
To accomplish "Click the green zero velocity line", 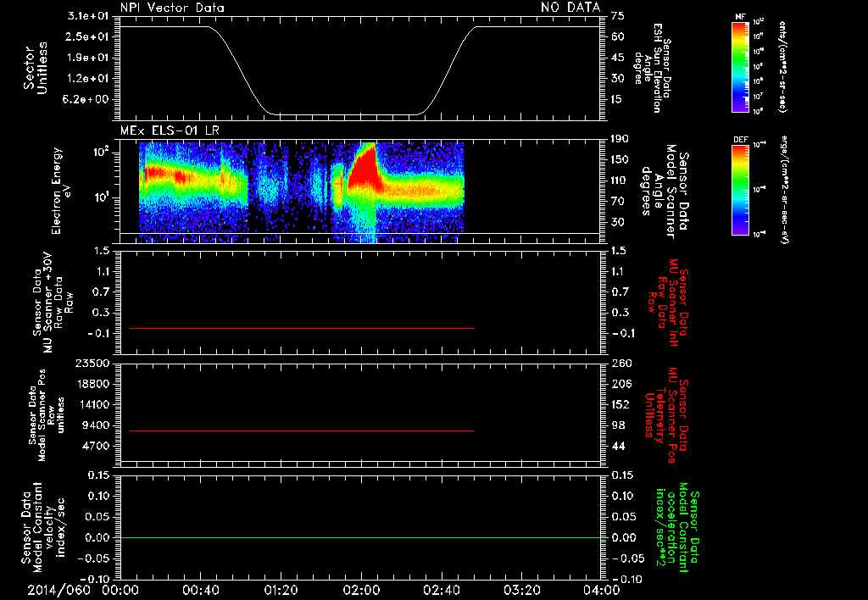I will 360,537.
